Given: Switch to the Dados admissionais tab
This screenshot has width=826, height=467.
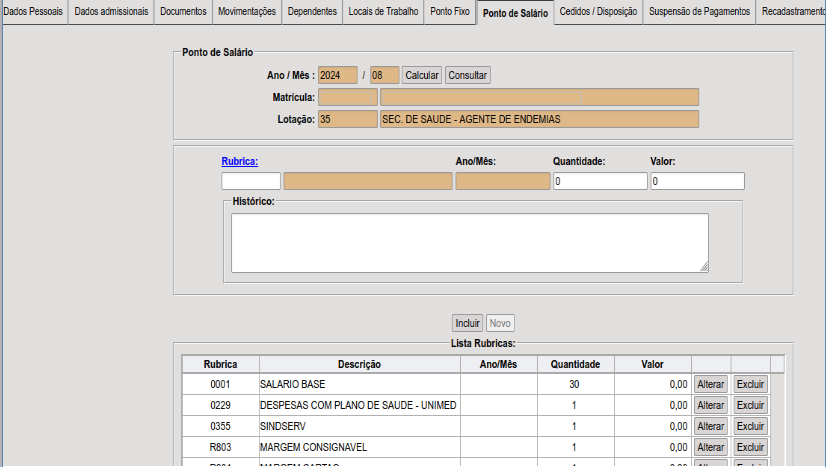Looking at the screenshot, I should (111, 12).
